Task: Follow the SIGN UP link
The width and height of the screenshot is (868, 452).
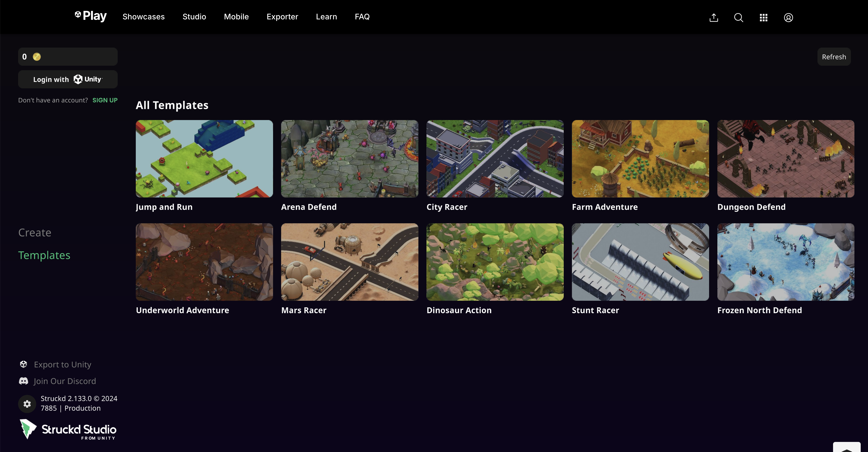Action: click(x=105, y=100)
